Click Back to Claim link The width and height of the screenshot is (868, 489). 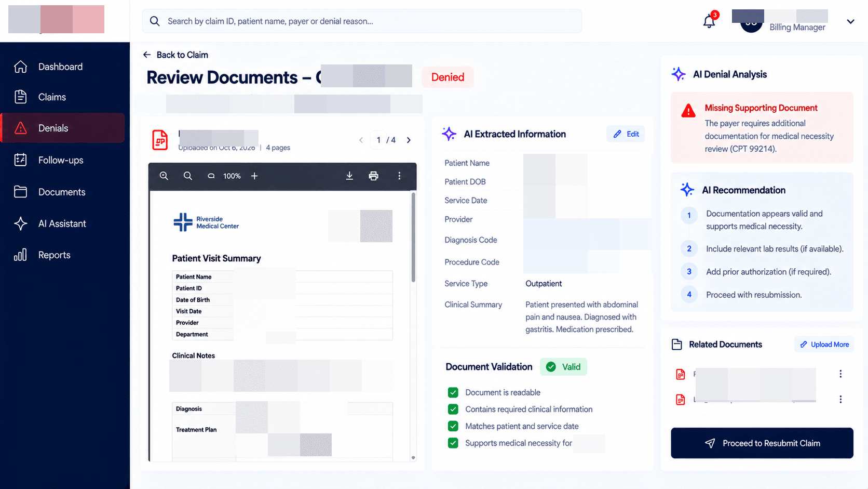[x=175, y=55]
